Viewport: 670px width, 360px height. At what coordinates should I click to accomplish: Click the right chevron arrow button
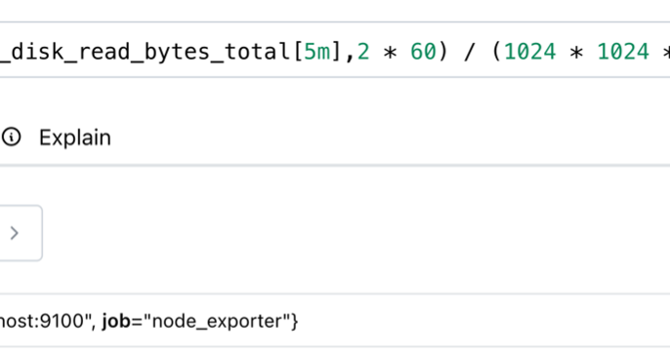[15, 233]
